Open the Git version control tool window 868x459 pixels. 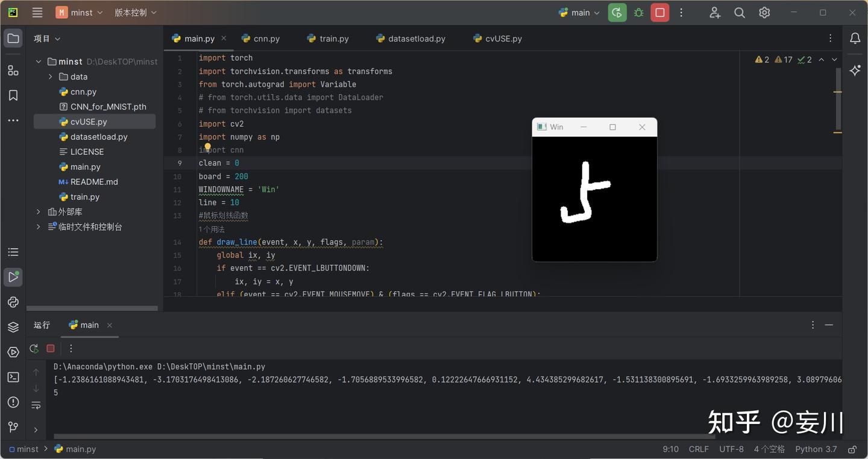[x=13, y=427]
